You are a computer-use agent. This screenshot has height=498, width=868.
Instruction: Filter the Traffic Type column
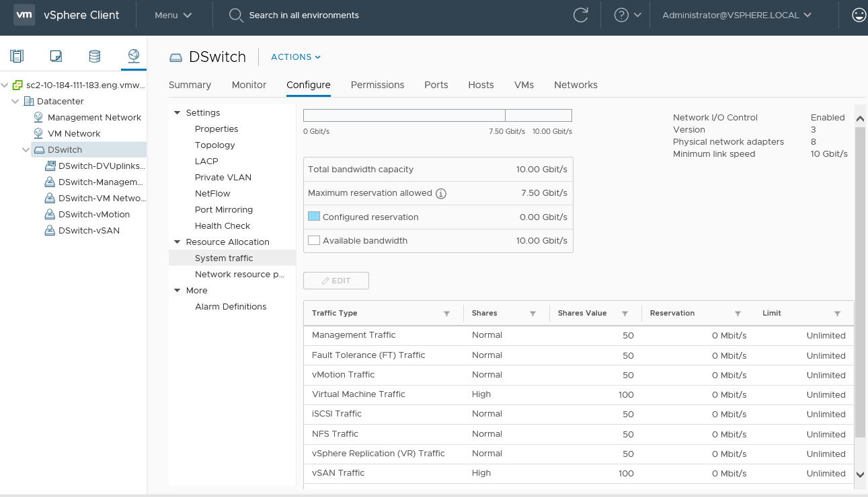pos(447,314)
